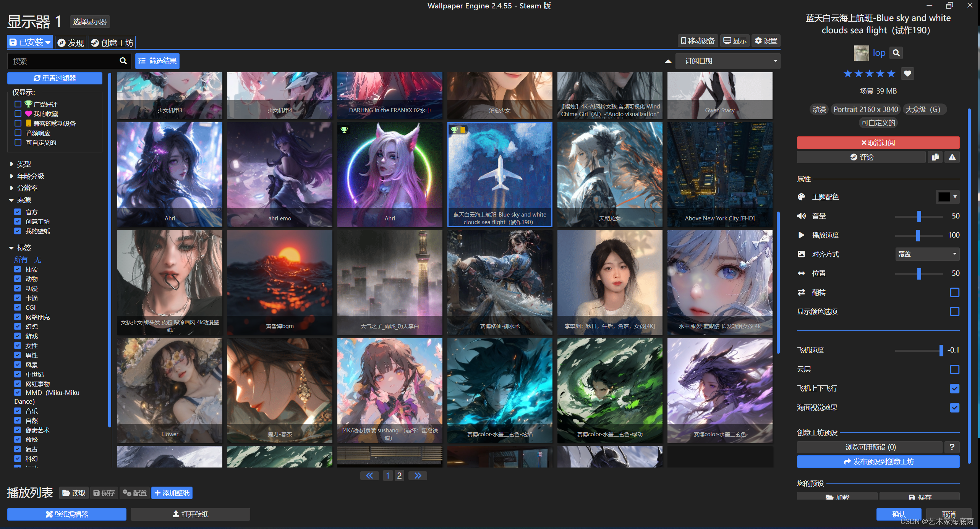Expand the 类型 filter section
Viewport: 980px width, 529px height.
[24, 164]
